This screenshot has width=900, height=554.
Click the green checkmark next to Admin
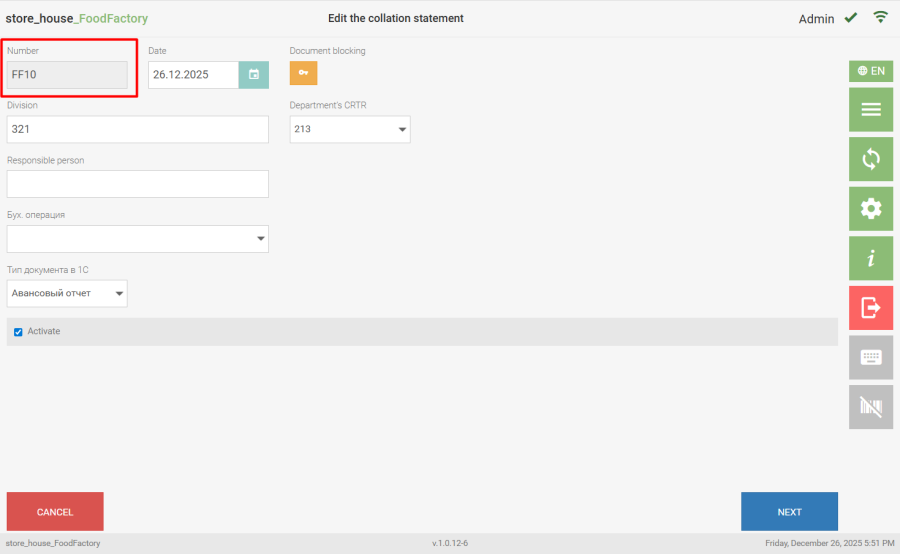[x=851, y=18]
